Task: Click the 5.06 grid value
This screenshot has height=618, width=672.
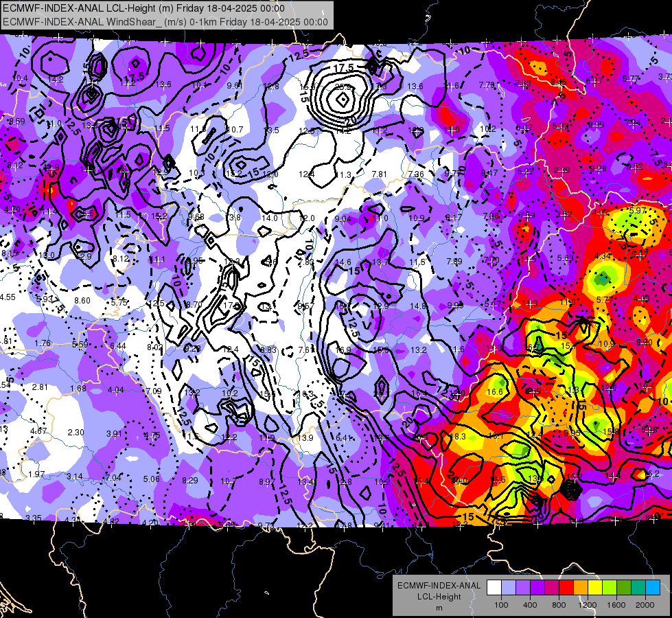Action: [x=151, y=479]
